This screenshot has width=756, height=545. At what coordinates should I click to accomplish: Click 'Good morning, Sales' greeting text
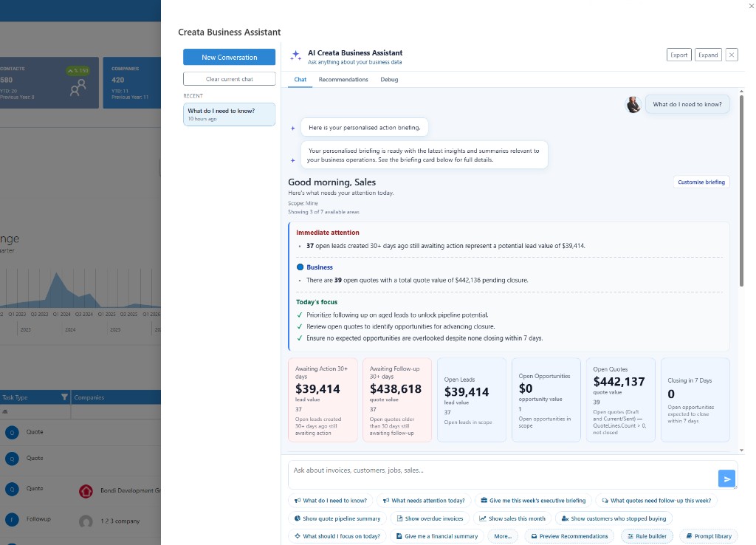coord(331,182)
